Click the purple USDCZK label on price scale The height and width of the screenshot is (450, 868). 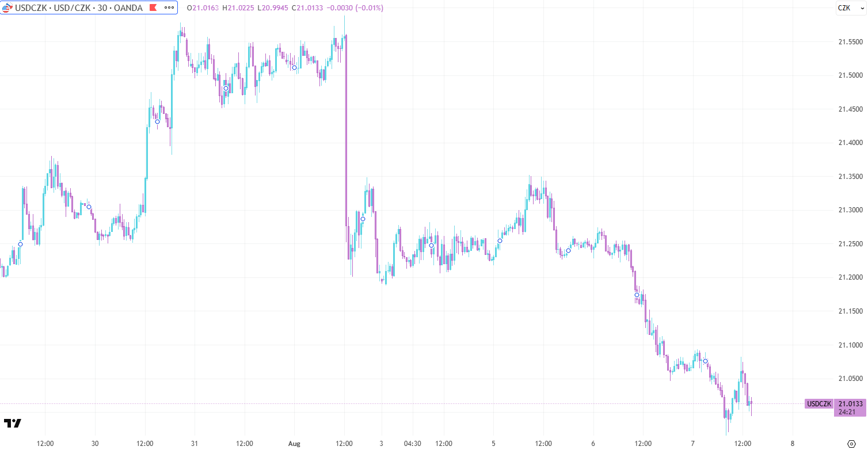click(x=818, y=404)
